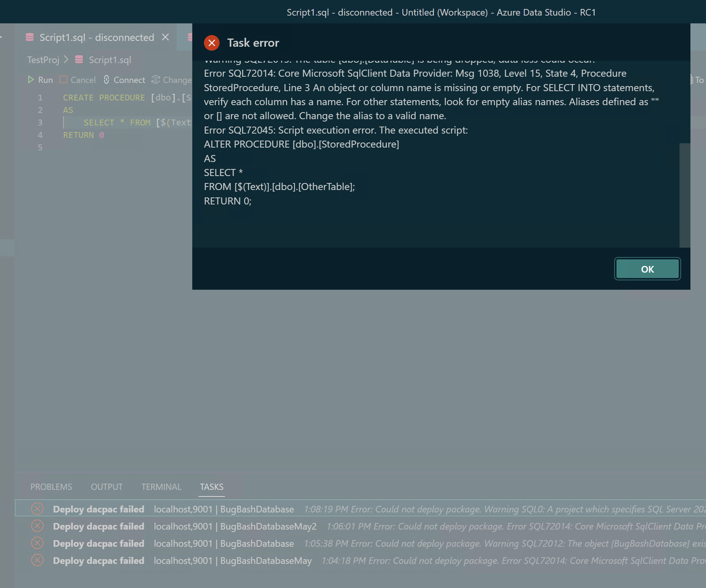The width and height of the screenshot is (706, 588).
Task: Open the TERMINAL panel tab
Action: (161, 486)
